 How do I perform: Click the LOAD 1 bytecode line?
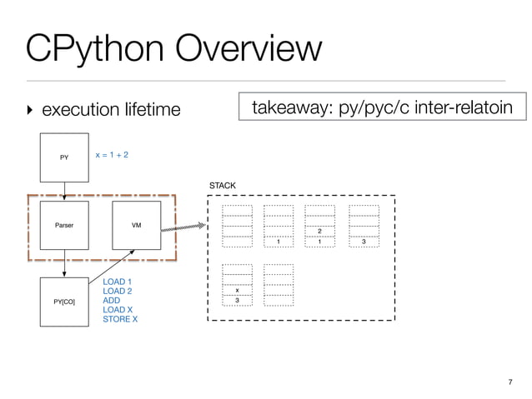(117, 282)
